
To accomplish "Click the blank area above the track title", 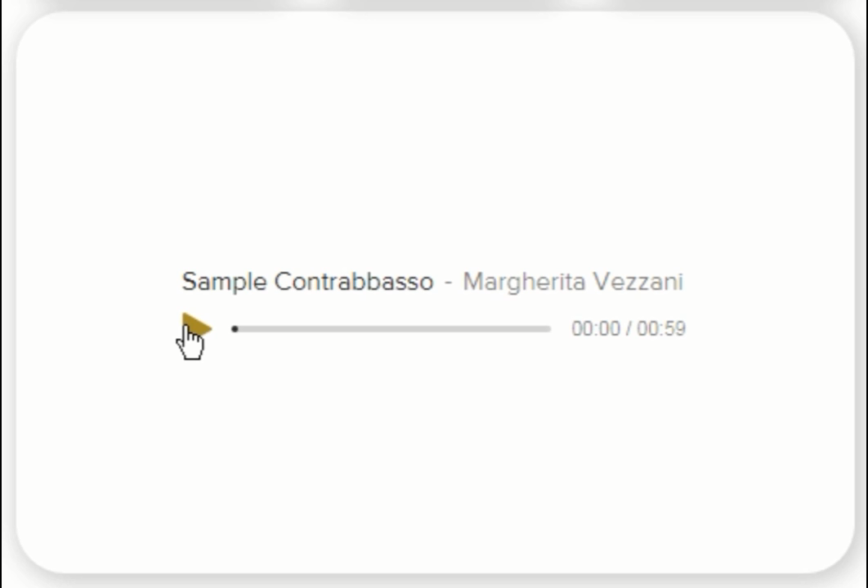I will pos(433,147).
